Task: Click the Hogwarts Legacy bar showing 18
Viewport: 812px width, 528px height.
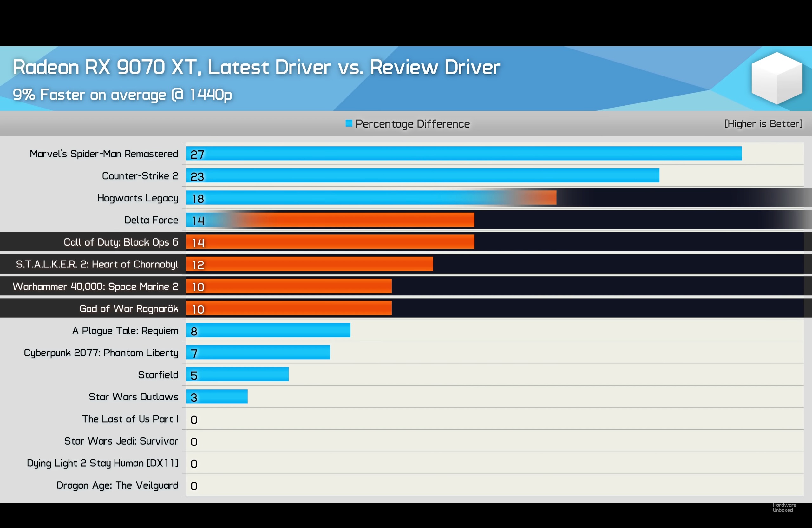Action: coord(371,198)
